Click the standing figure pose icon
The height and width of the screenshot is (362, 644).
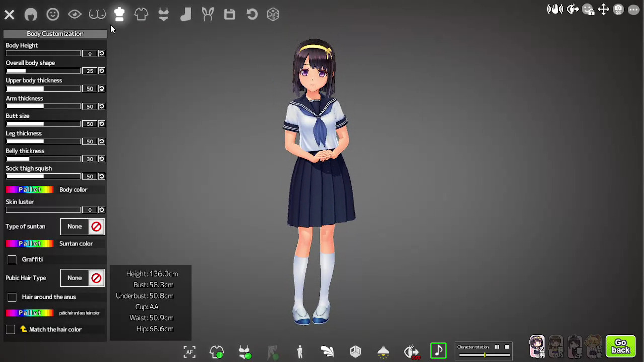300,352
